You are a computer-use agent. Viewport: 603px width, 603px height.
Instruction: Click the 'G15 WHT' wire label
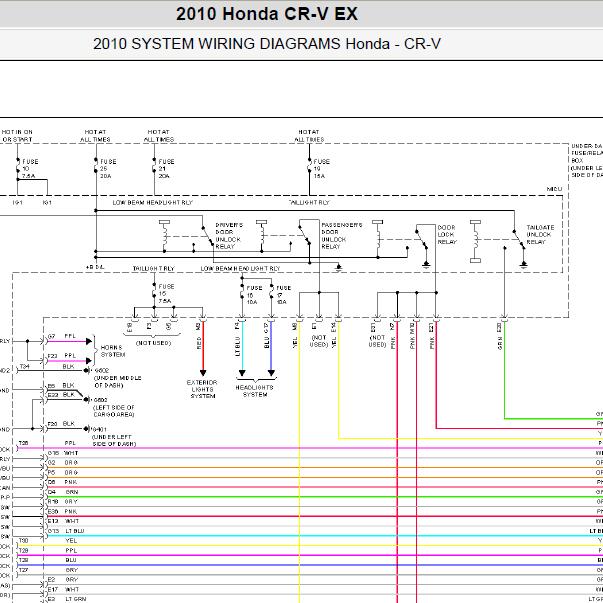(x=63, y=453)
